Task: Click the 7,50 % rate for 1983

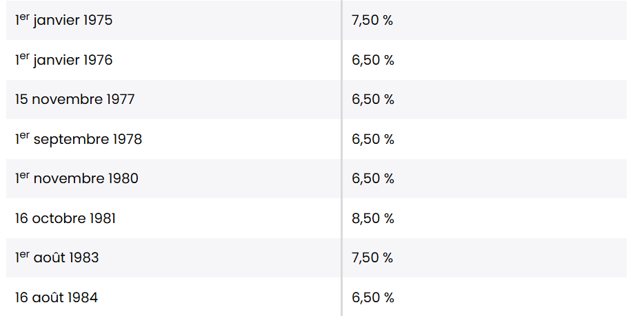Action: point(372,257)
